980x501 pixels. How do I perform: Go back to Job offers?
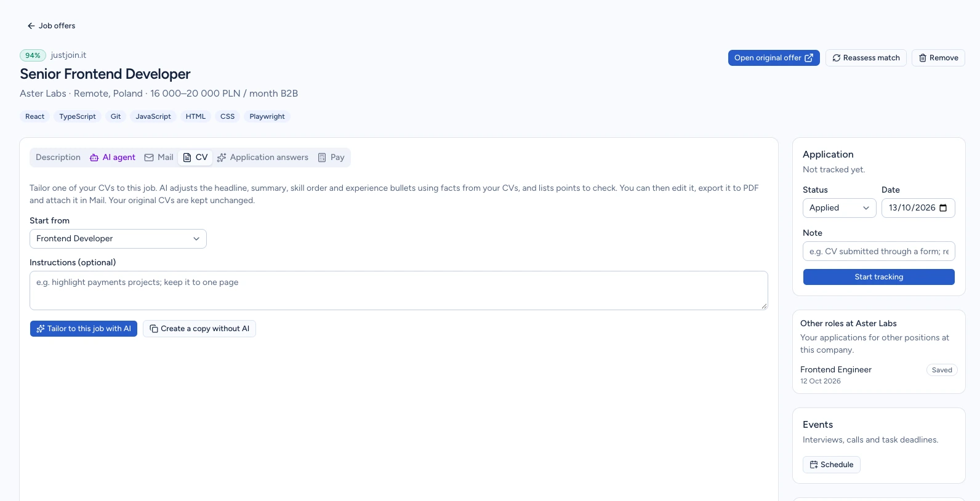pyautogui.click(x=51, y=26)
